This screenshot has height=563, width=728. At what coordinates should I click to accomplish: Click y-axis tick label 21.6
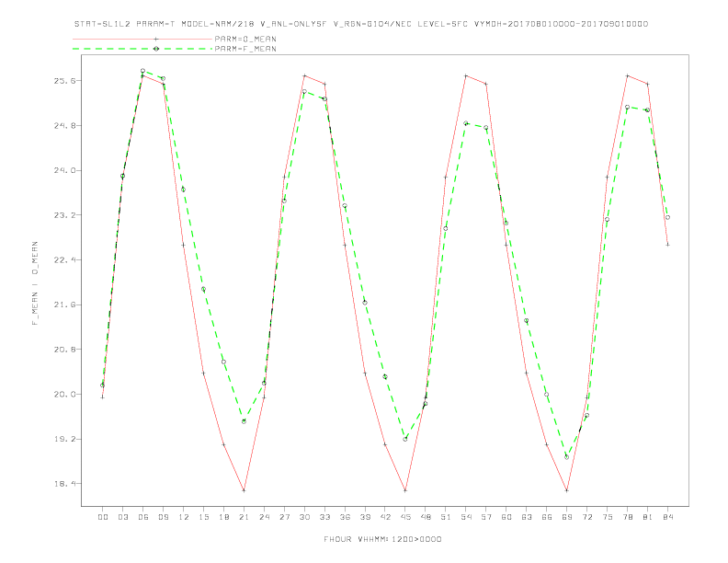[63, 304]
